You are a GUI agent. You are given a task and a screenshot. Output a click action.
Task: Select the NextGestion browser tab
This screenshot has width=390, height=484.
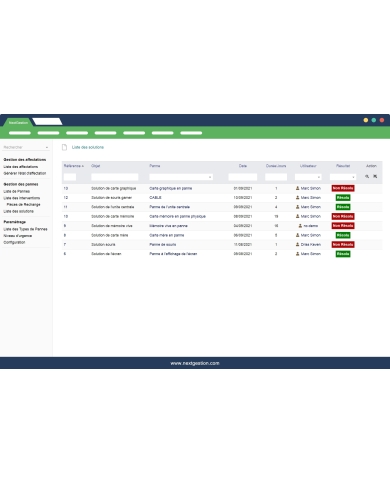click(18, 123)
